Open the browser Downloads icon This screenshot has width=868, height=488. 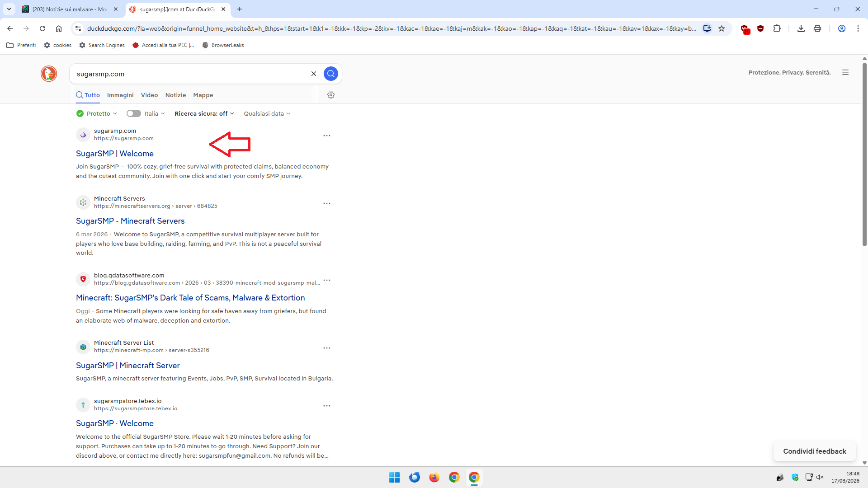pyautogui.click(x=801, y=28)
